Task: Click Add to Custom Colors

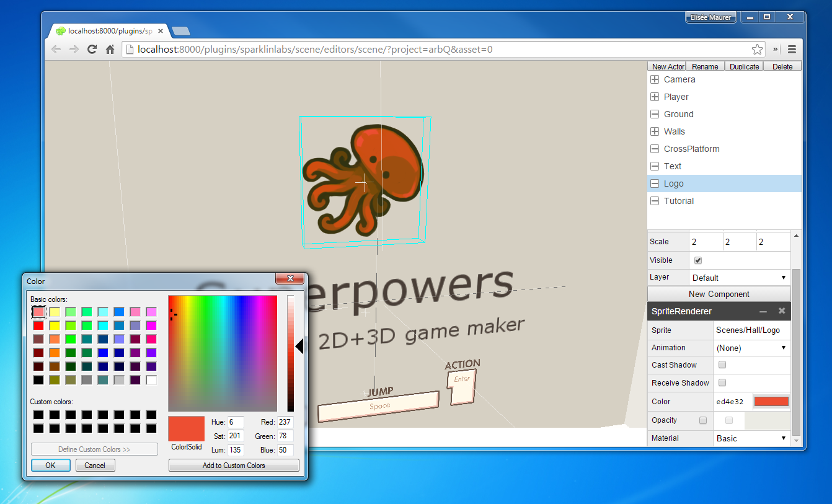Action: [x=234, y=465]
